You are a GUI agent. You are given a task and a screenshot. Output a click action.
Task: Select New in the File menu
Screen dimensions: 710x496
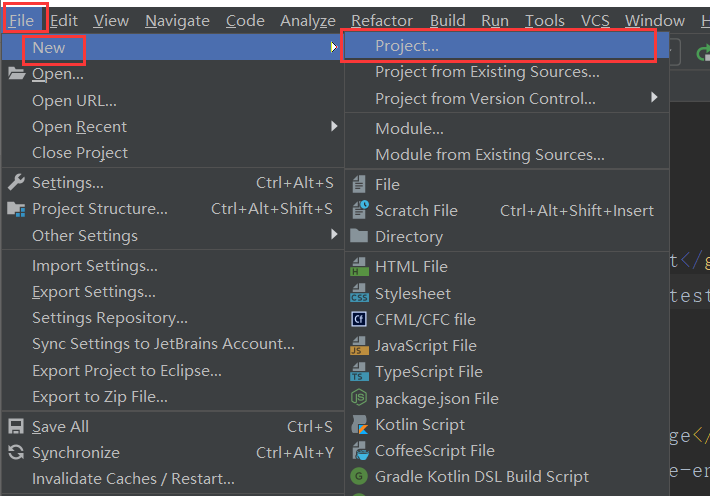(x=172, y=47)
